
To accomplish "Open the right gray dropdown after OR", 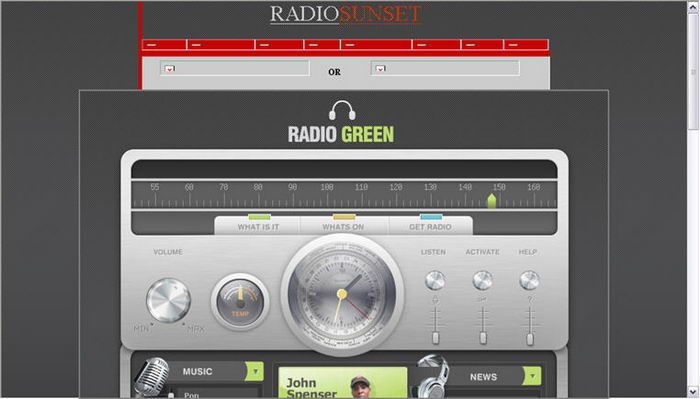I will (x=445, y=68).
